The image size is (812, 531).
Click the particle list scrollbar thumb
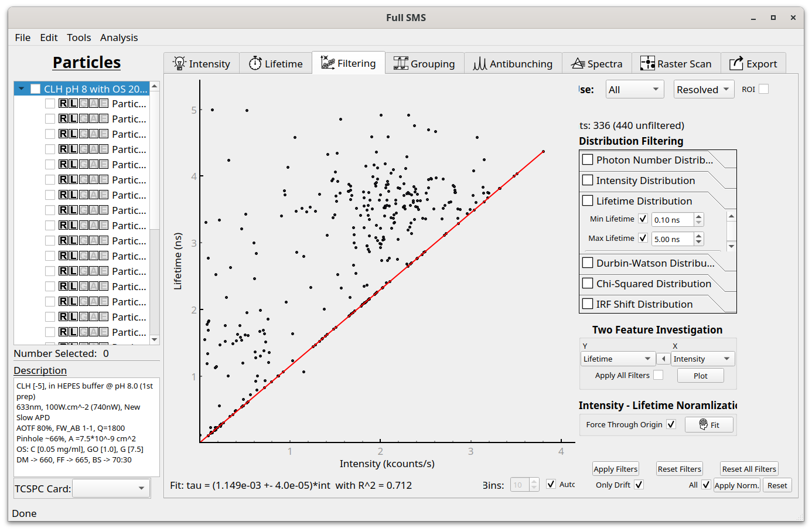[x=155, y=159]
